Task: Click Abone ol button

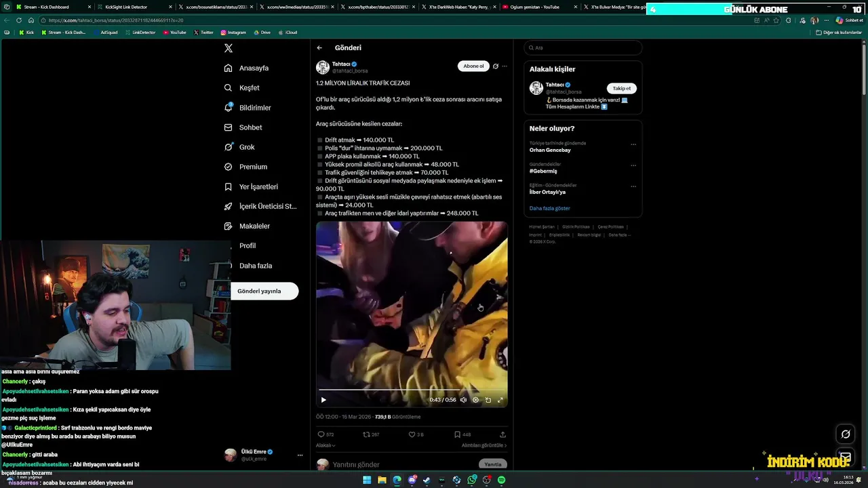Action: (x=473, y=66)
